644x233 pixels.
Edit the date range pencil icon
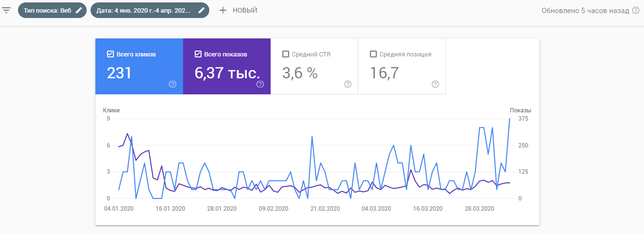coord(201,10)
